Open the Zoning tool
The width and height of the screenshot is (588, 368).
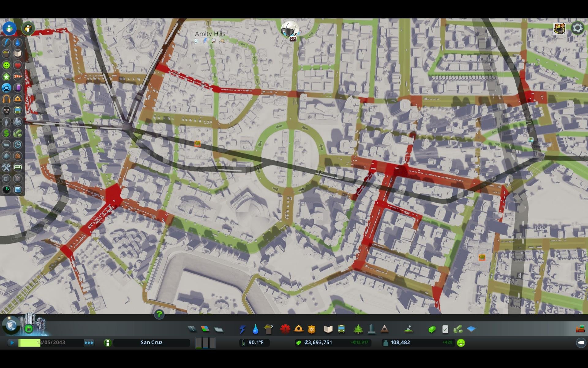click(205, 329)
